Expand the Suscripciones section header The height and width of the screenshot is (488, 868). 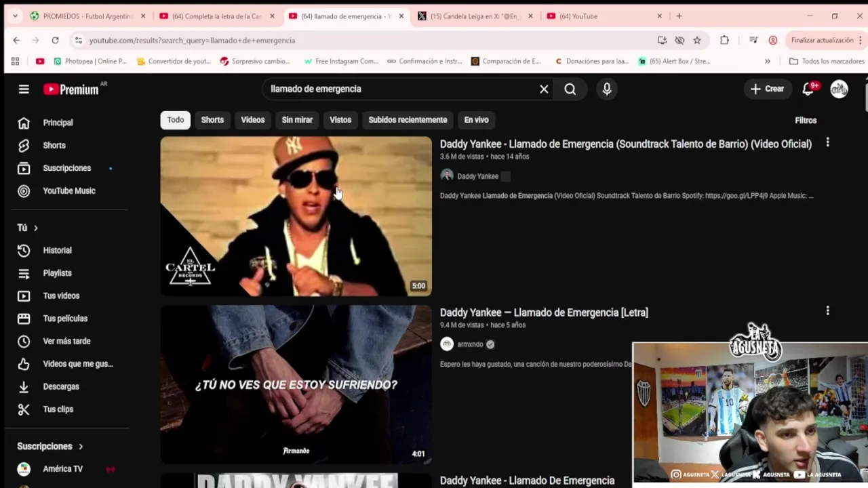click(x=50, y=446)
